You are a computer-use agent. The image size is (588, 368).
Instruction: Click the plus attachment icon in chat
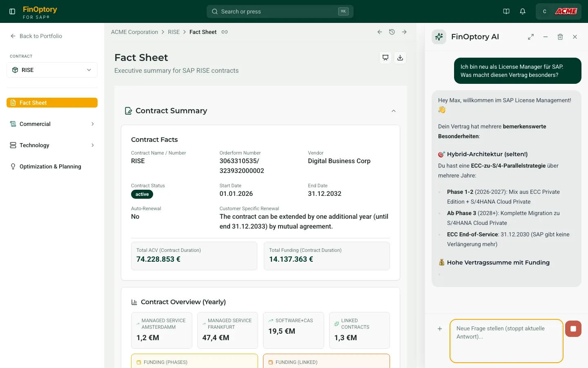pos(440,329)
